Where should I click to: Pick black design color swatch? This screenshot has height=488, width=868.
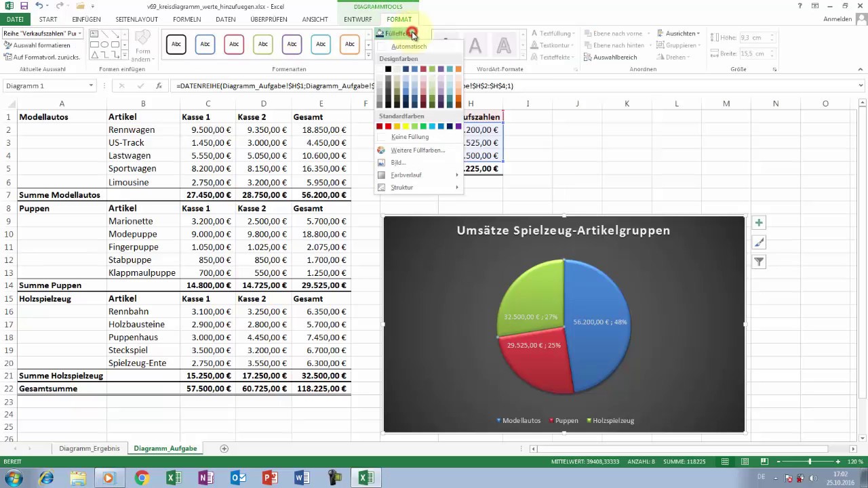388,69
